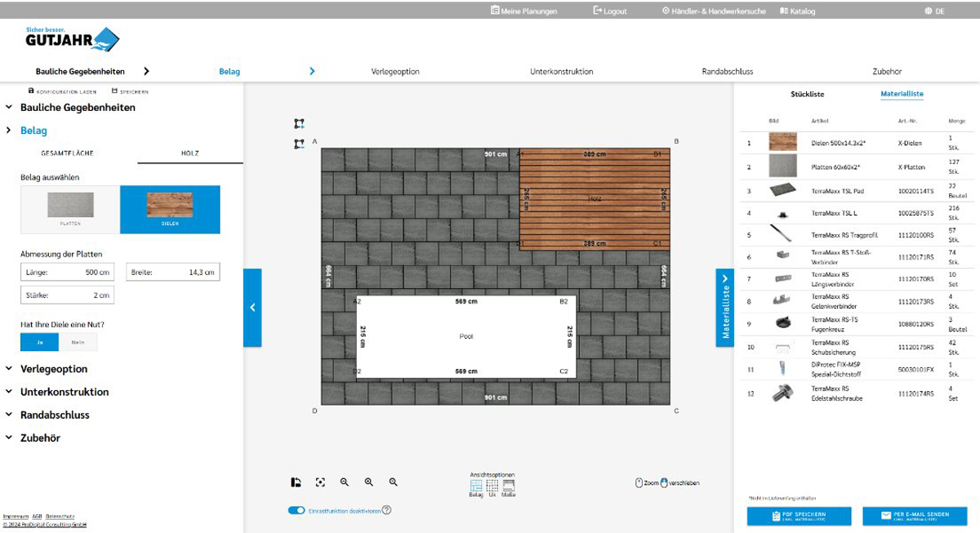Open the Gesamtfläche tab under Belag
The image size is (980, 533).
(x=68, y=153)
